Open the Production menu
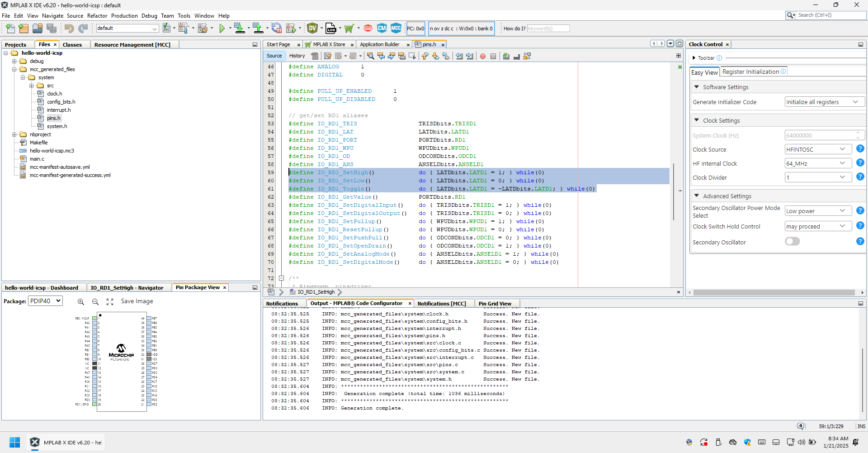Screen dimensions: 868x453 [124, 16]
